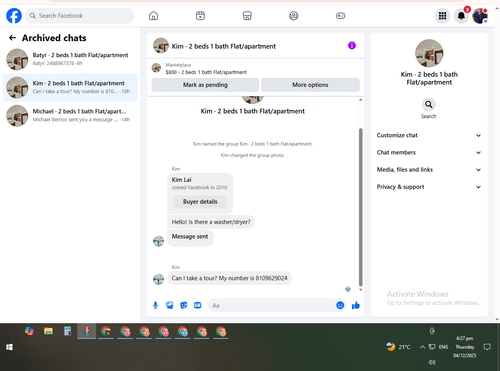Open the Marketplace icon in top bar
The image size is (500, 371).
(247, 16)
